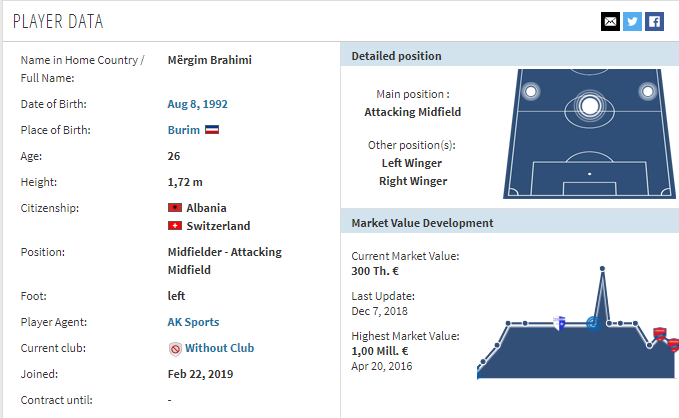Click the Albania flag icon
679x418 pixels.
pos(175,207)
